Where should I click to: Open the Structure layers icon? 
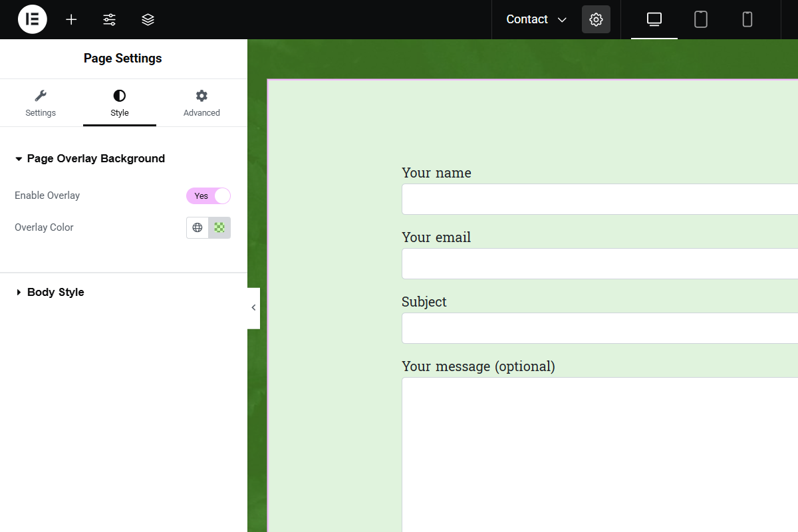pyautogui.click(x=148, y=19)
